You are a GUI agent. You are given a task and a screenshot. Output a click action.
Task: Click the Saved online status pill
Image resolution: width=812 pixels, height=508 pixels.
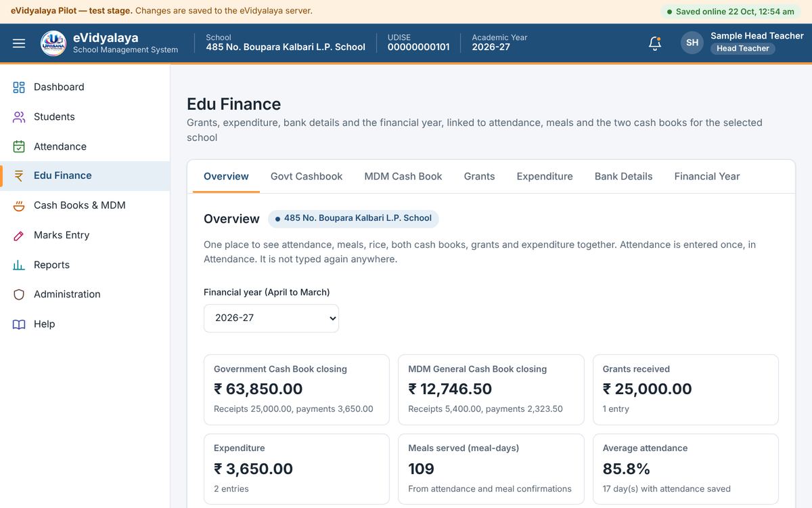[731, 12]
